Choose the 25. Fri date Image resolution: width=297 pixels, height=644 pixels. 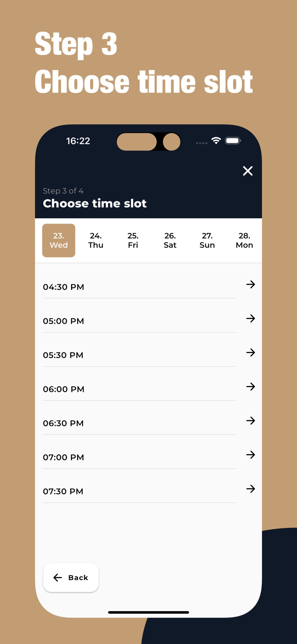pos(133,240)
